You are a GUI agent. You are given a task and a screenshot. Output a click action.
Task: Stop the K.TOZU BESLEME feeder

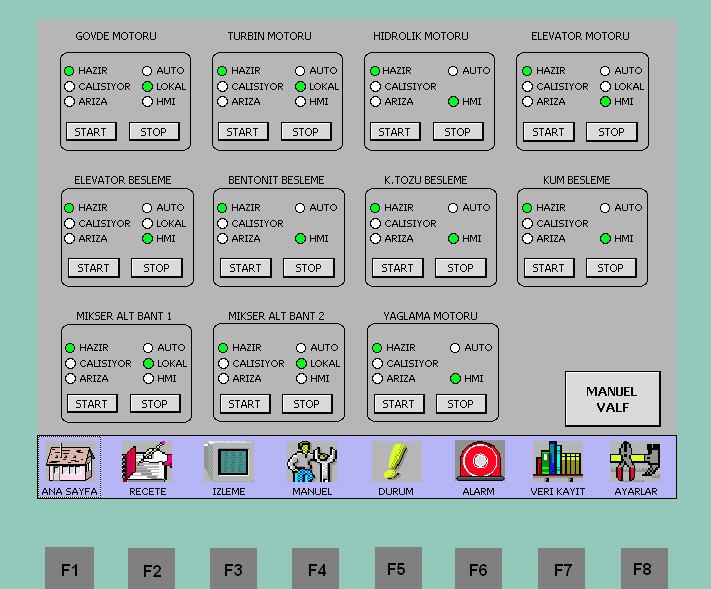click(461, 268)
